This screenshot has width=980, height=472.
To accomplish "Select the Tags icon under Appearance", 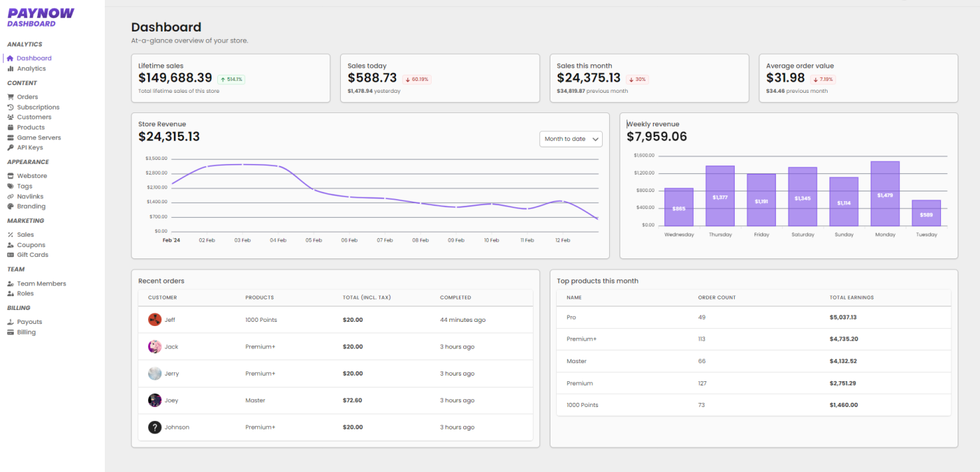I will point(10,186).
